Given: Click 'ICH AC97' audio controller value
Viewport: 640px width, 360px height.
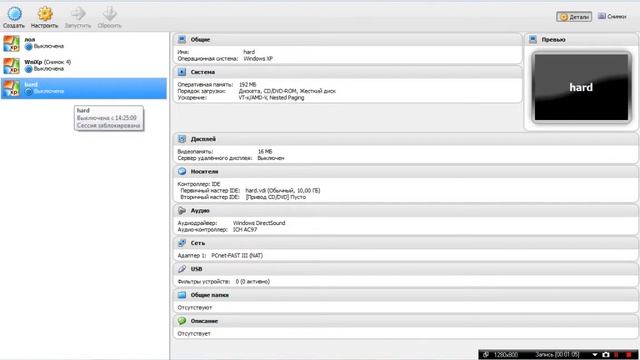Looking at the screenshot, I should point(245,230).
